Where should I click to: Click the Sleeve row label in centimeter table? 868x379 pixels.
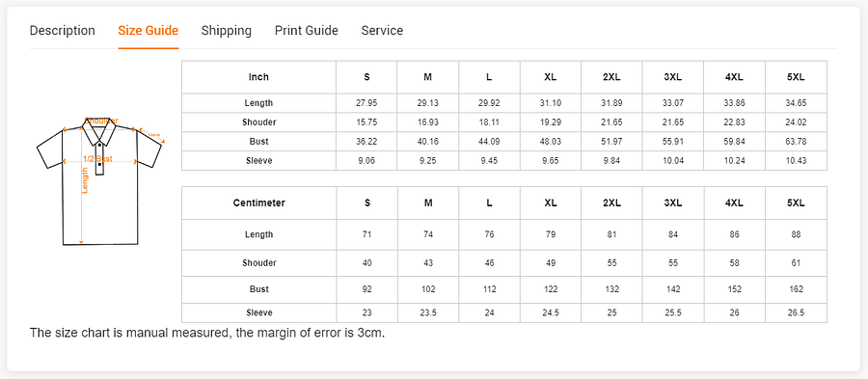(x=258, y=312)
